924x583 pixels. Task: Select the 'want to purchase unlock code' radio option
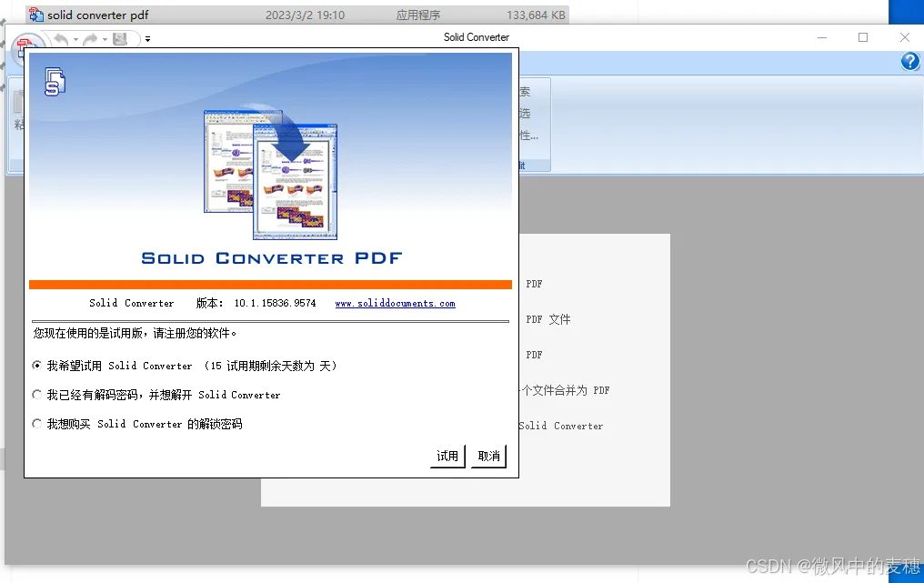pyautogui.click(x=36, y=424)
